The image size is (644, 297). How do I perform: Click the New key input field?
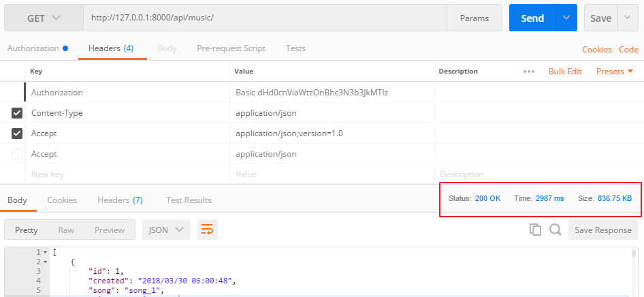[x=128, y=174]
